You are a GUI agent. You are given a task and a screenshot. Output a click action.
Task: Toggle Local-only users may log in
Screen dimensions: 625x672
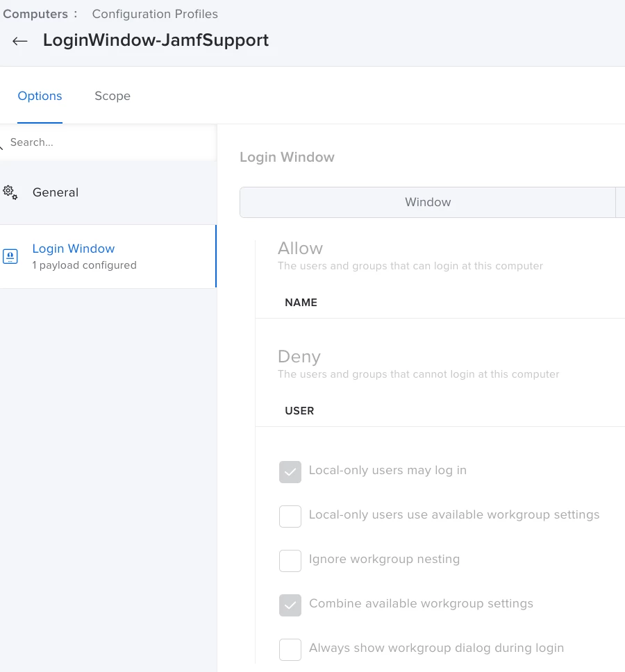coord(290,472)
